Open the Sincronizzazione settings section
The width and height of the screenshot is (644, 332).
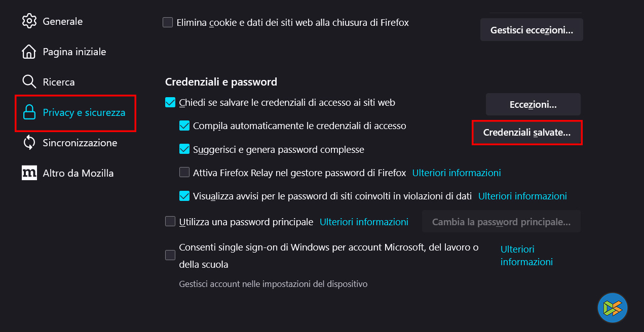[80, 143]
